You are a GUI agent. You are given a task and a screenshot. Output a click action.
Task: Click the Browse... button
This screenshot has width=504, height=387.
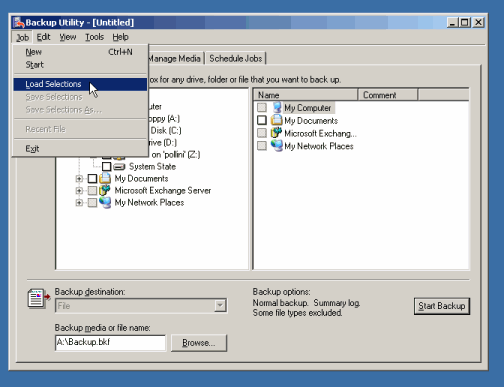click(x=199, y=343)
